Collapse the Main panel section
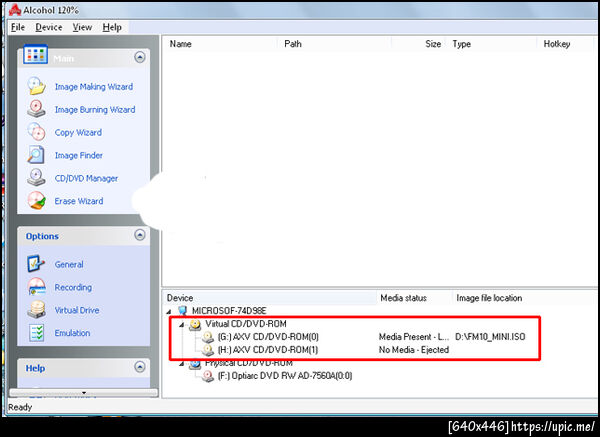 click(140, 57)
